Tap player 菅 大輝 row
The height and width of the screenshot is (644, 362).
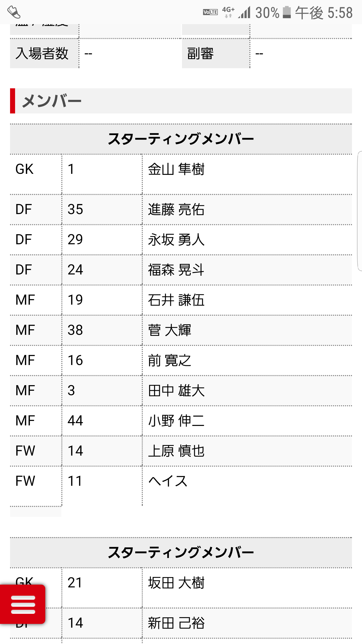(169, 330)
